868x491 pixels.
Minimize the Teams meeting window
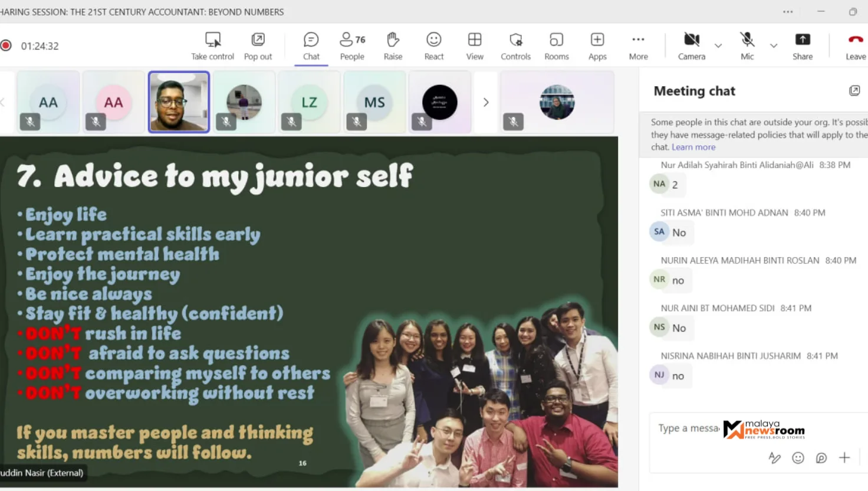point(821,12)
